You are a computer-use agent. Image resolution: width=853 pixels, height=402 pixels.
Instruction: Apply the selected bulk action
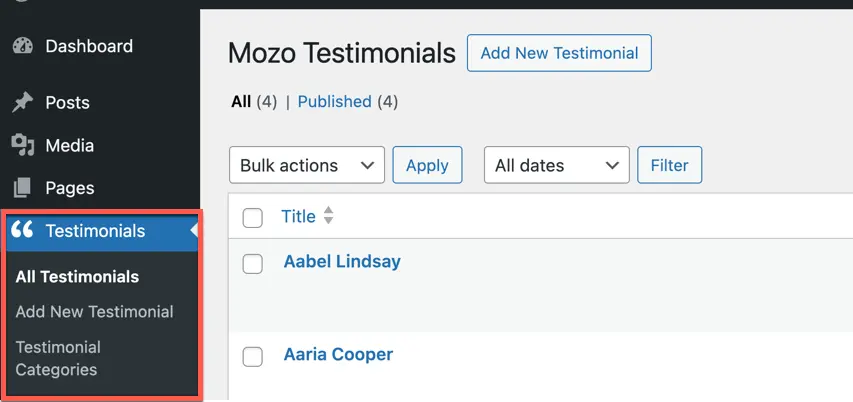[x=428, y=165]
